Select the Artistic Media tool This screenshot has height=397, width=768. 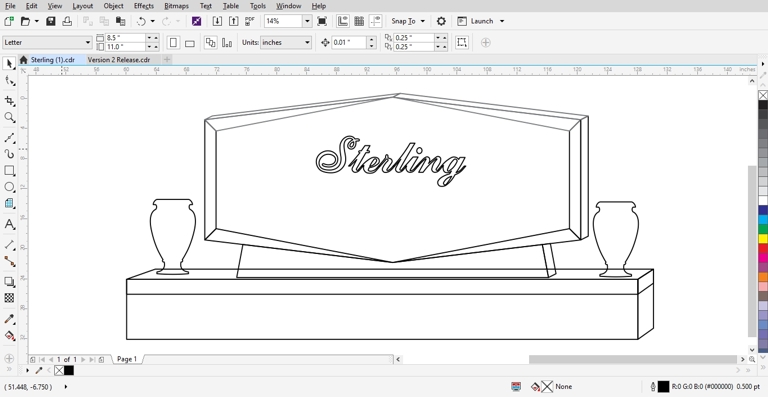coord(9,154)
